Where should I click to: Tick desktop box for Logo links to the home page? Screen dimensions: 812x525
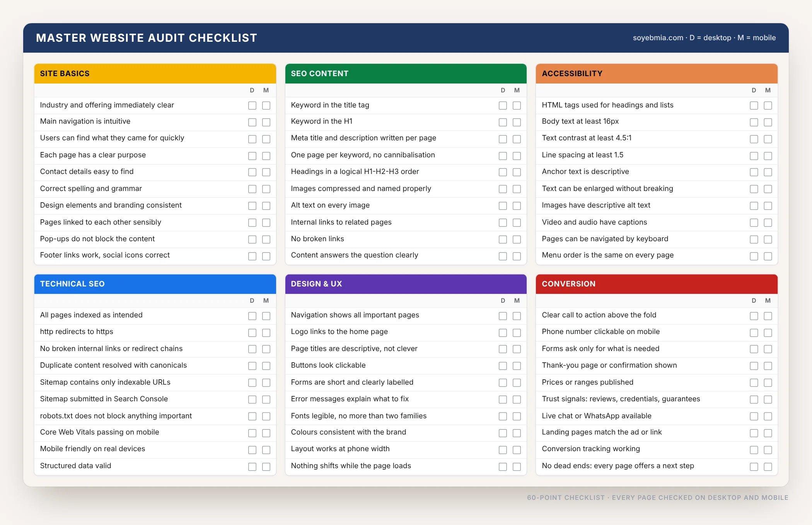tap(503, 332)
